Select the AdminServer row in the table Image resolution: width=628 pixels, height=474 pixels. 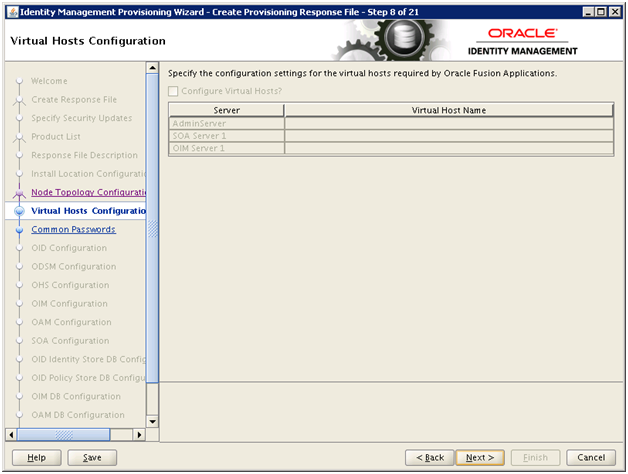click(391, 123)
